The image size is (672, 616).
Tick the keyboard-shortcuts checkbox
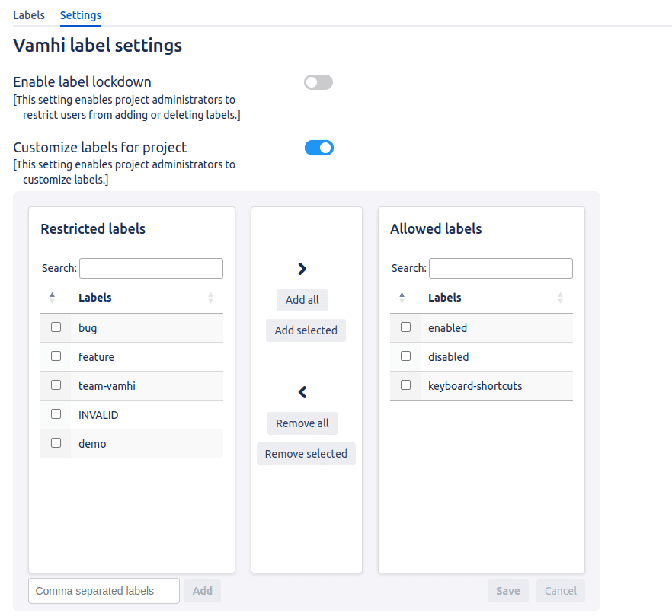[405, 385]
